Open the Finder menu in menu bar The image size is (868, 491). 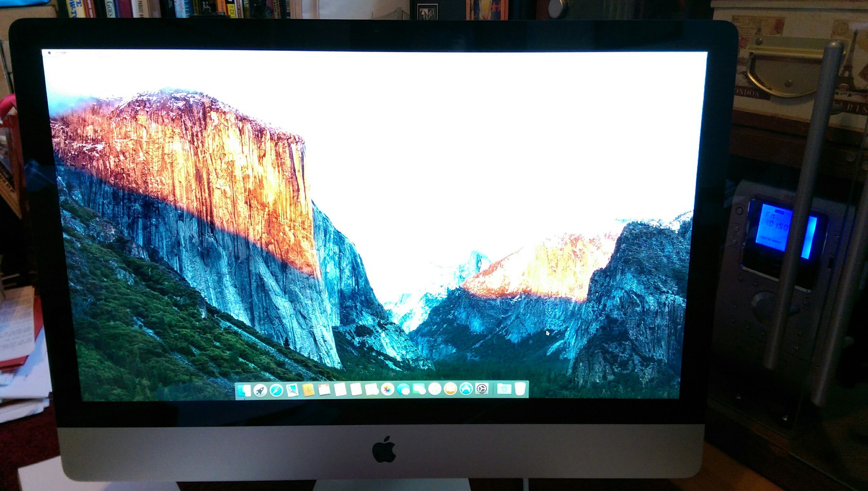[x=62, y=53]
